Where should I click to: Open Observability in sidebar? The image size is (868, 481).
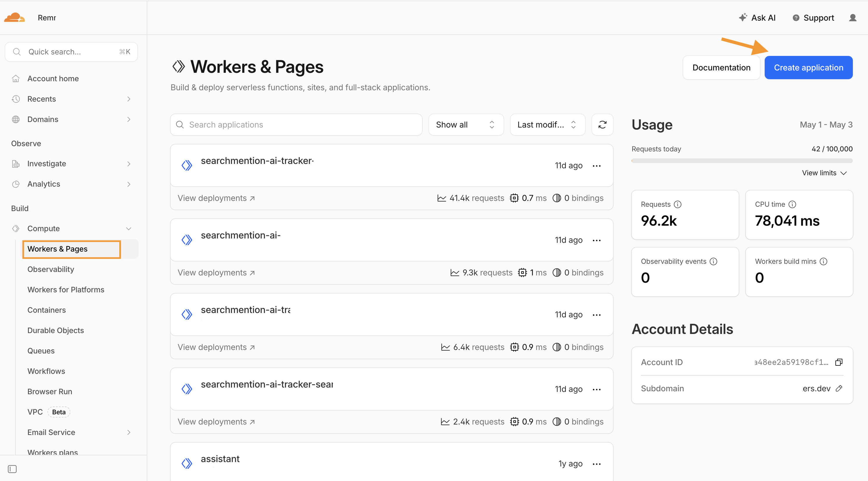coord(51,269)
